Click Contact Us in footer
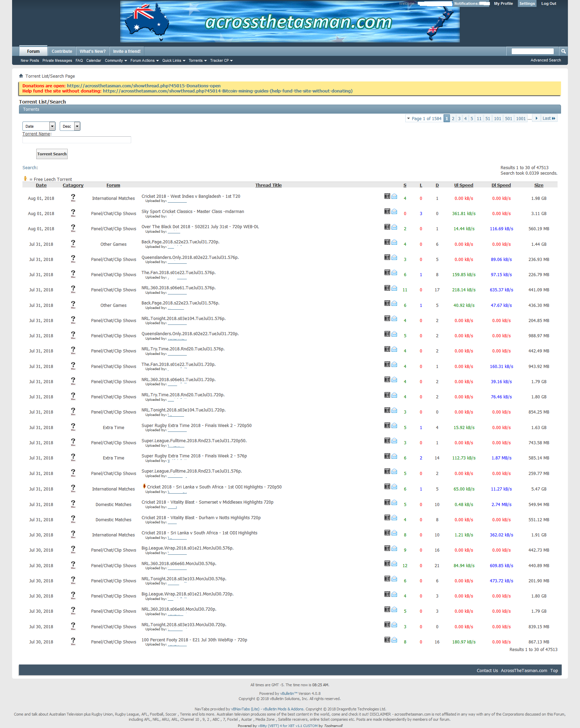This screenshot has width=580, height=728. tap(487, 671)
